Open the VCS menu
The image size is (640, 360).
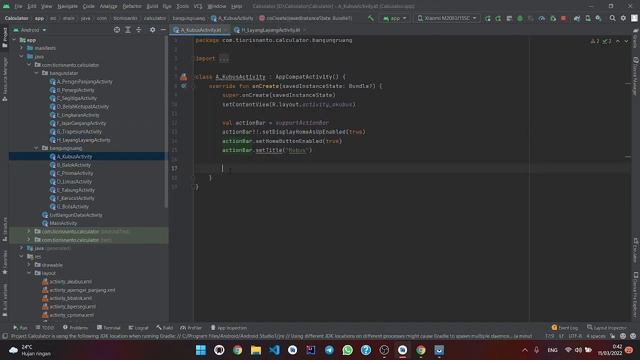(198, 6)
